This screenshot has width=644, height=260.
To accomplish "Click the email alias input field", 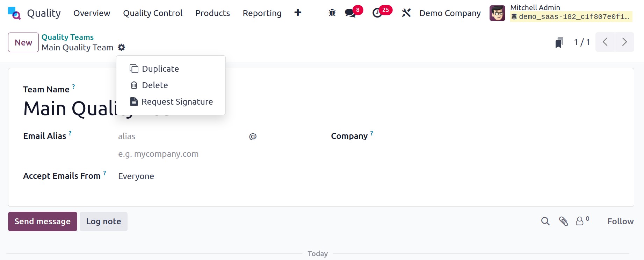I will pos(180,136).
